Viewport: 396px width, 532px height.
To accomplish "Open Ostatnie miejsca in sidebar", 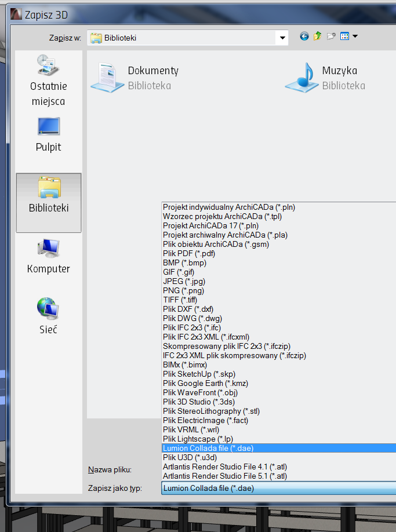I will click(x=49, y=81).
